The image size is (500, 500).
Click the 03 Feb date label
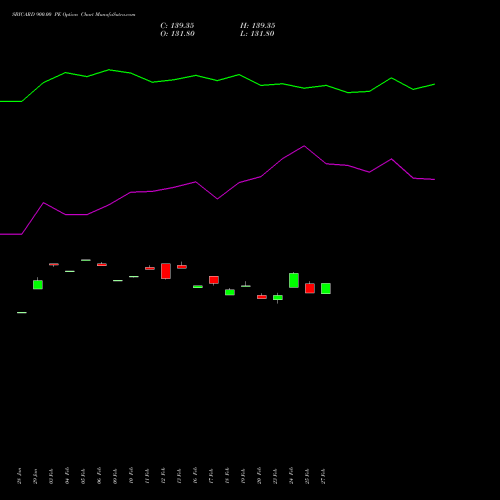pos(51,476)
